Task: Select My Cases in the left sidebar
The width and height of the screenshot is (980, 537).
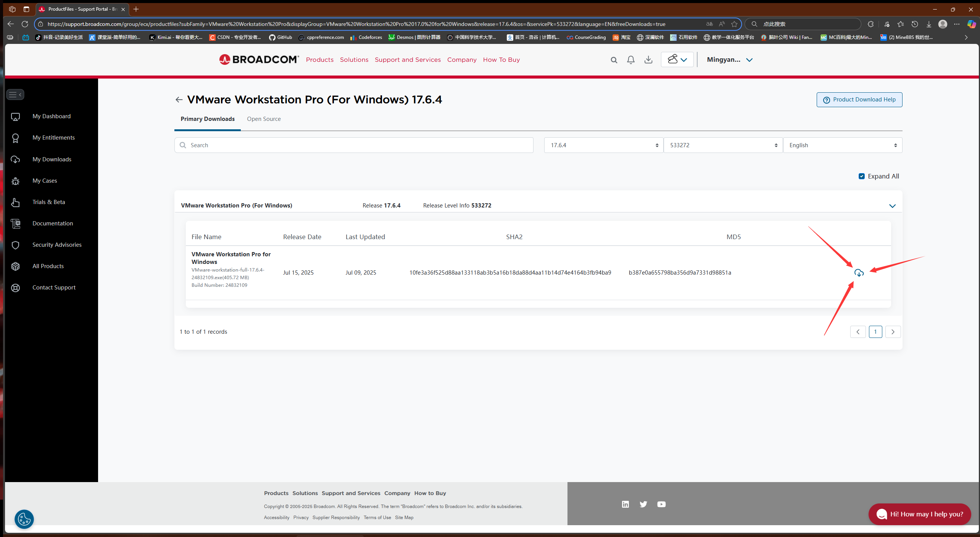Action: [x=44, y=180]
